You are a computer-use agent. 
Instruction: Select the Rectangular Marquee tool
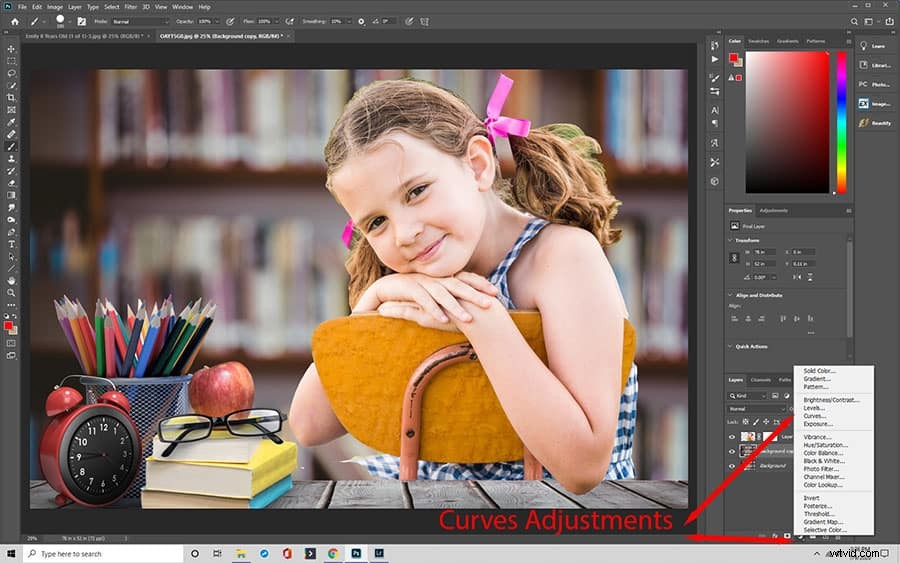click(x=11, y=61)
